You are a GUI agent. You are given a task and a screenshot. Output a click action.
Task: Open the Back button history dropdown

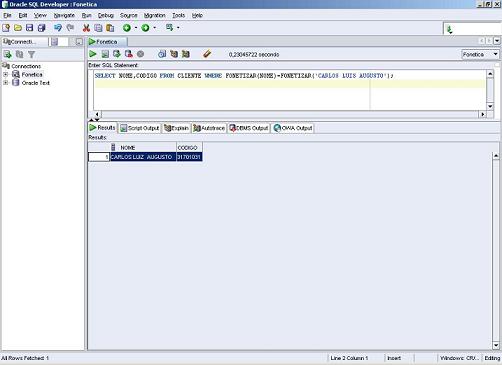(136, 28)
